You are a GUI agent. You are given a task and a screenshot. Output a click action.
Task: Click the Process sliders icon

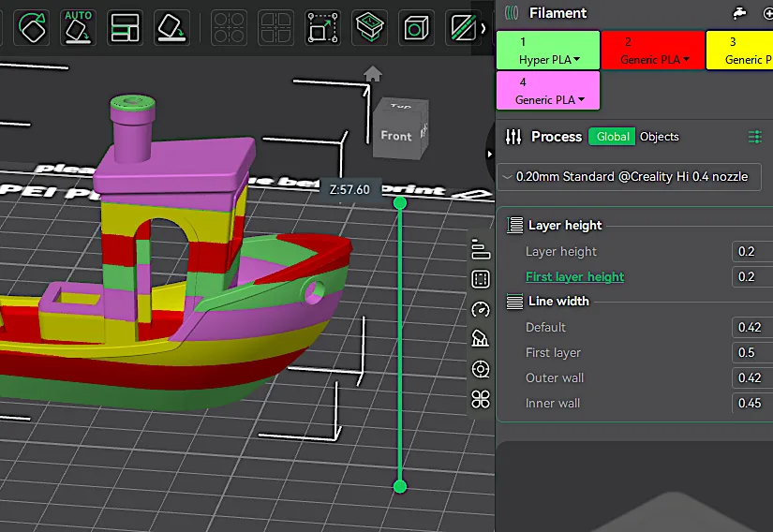click(x=513, y=137)
